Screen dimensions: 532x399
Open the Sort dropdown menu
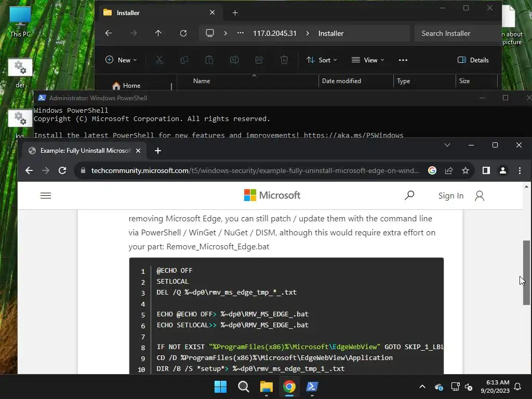point(322,60)
